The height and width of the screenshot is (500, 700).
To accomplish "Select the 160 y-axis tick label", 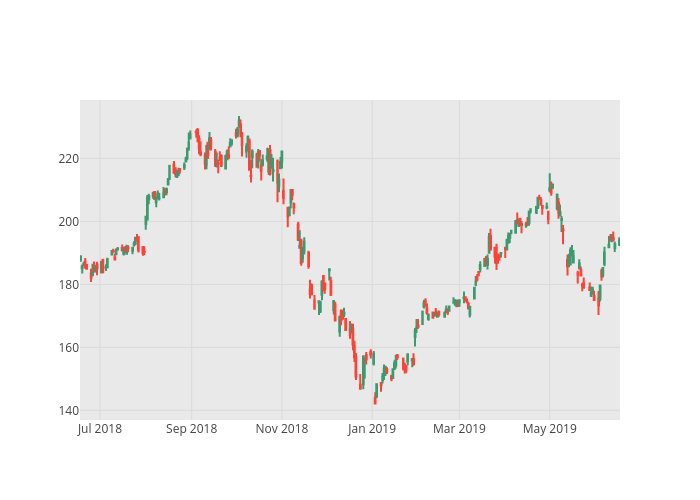I will coord(66,348).
